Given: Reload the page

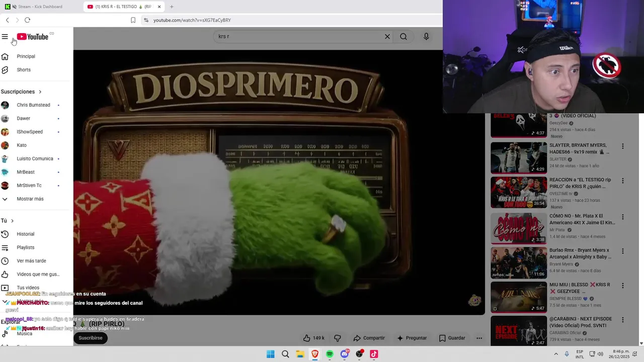Looking at the screenshot, I should (27, 20).
